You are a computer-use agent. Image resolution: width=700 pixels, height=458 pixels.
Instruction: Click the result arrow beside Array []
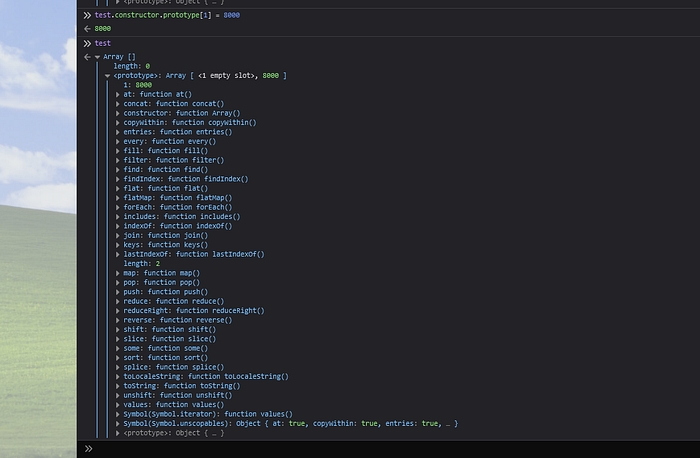pos(87,57)
